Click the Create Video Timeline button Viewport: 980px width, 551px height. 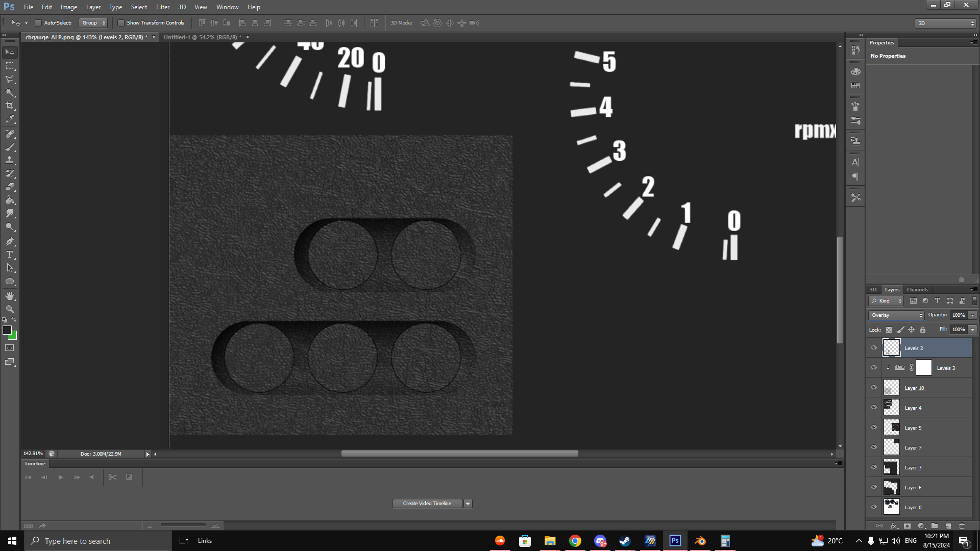427,504
